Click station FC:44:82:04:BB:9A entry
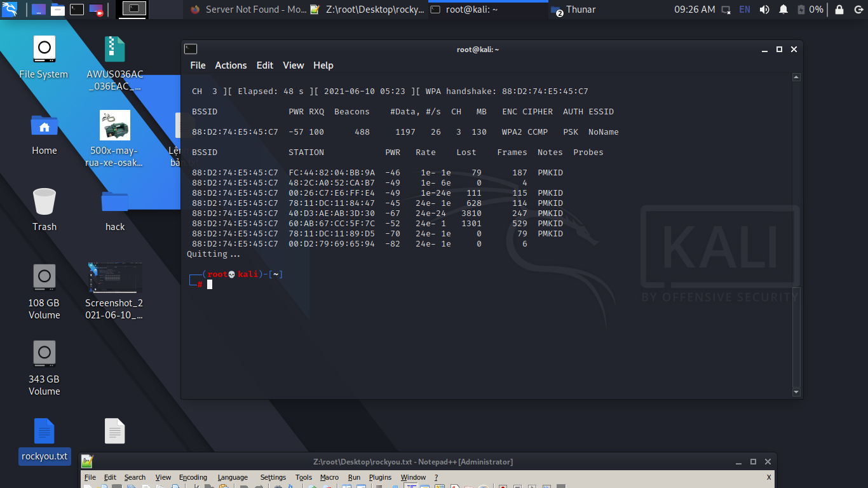Screen dimensions: 868x488 332,173
